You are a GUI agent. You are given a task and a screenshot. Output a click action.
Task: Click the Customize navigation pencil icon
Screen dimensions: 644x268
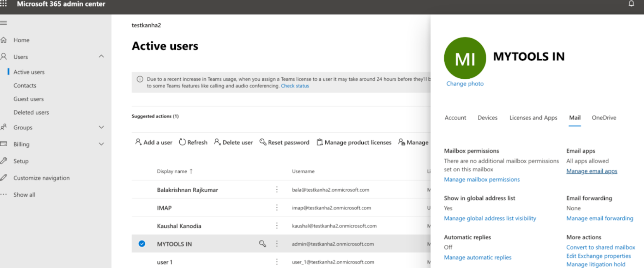pos(4,178)
